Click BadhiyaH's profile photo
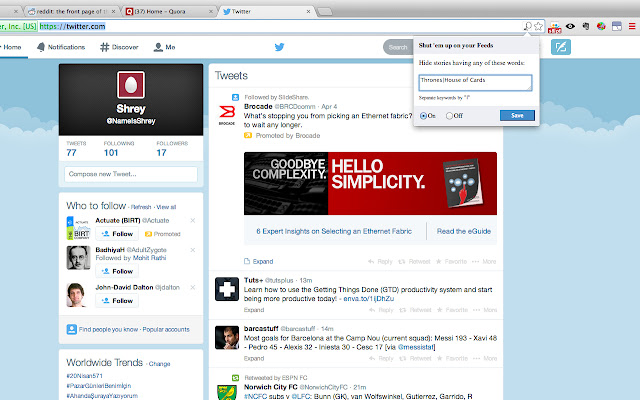The height and width of the screenshot is (400, 640). (78, 258)
